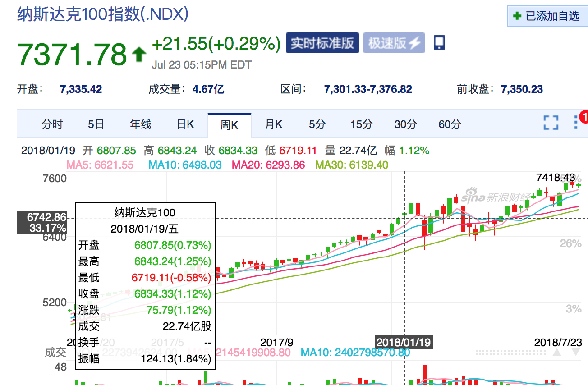Open the mobile phone version icon
588x385 pixels.
coord(439,43)
